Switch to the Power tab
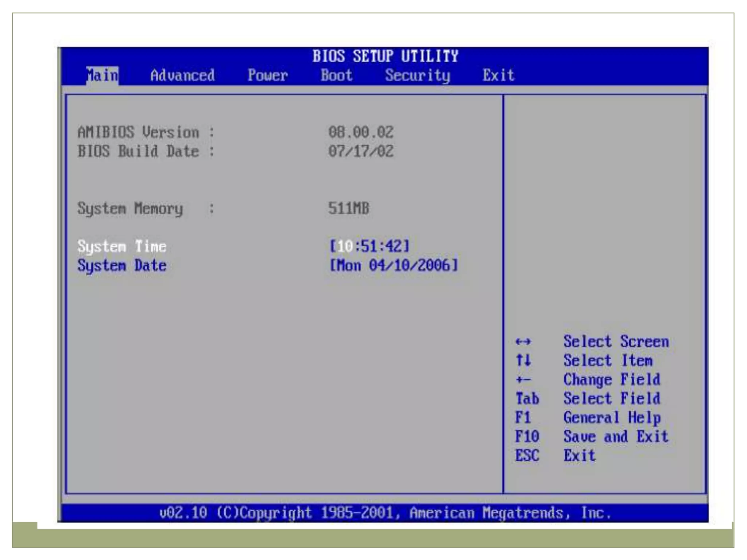 point(268,75)
